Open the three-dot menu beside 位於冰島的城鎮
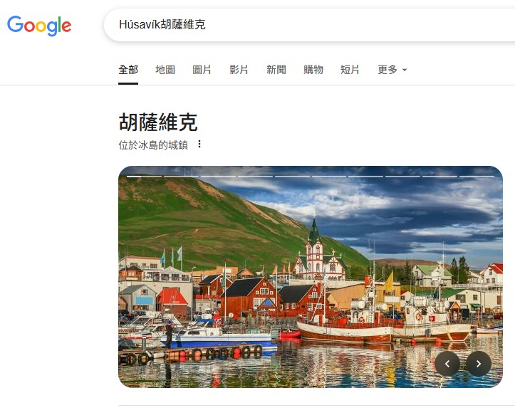 click(199, 144)
